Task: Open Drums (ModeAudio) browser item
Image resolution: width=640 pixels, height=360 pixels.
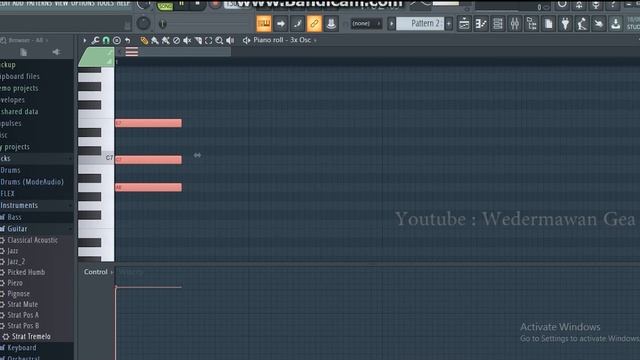Action: click(x=32, y=182)
